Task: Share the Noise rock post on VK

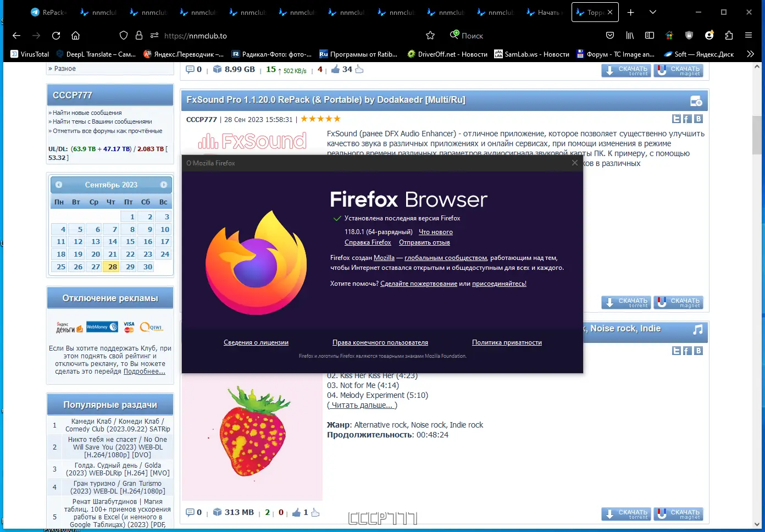Action: coord(699,351)
